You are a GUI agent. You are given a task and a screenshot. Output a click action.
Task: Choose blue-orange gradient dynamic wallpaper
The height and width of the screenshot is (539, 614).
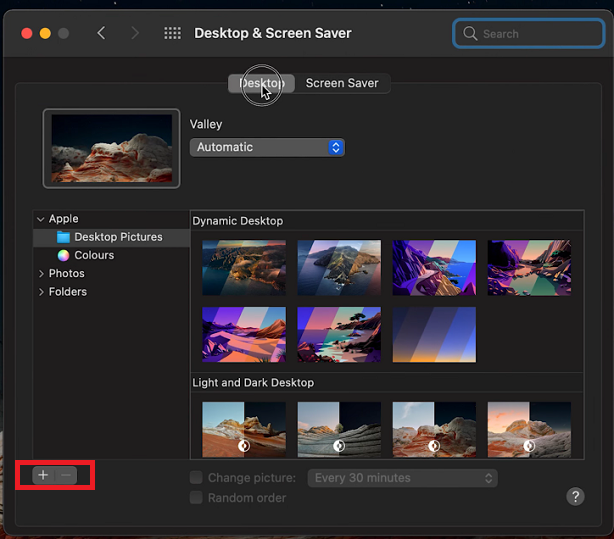click(434, 335)
